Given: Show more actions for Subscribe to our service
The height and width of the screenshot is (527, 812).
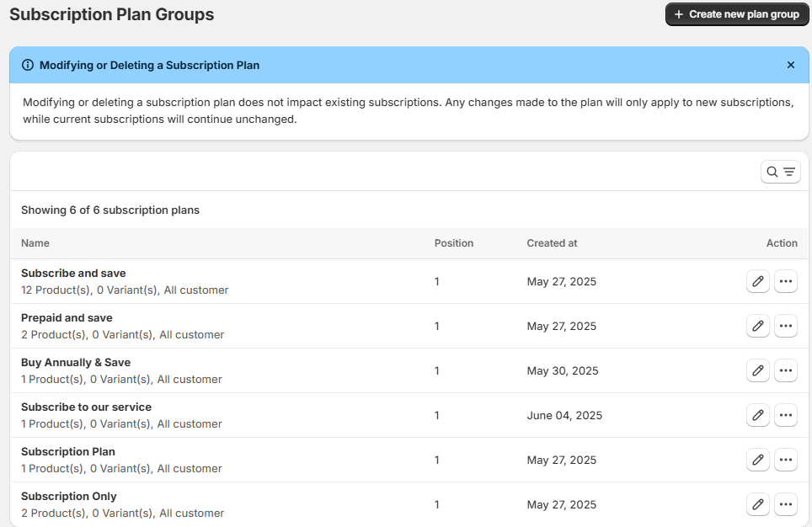Looking at the screenshot, I should pyautogui.click(x=785, y=415).
